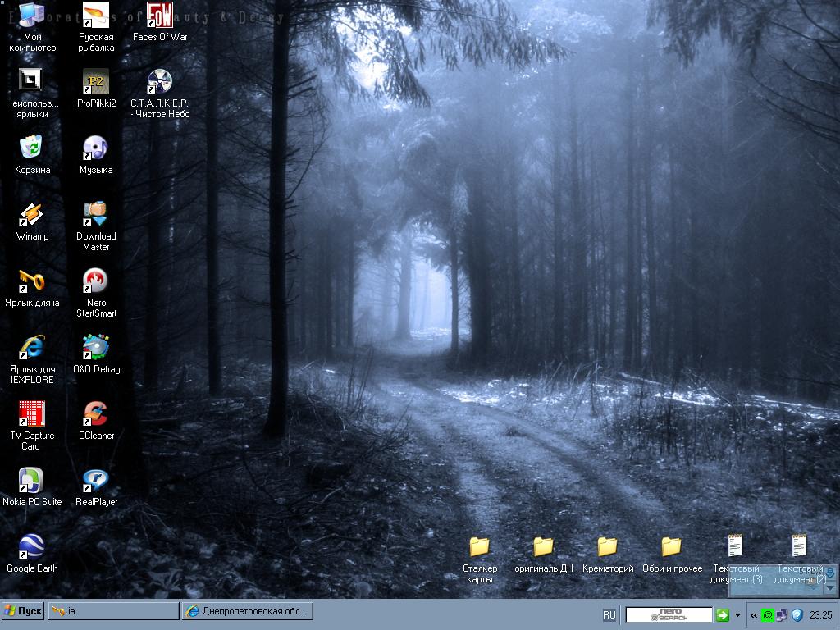Click the Пуск start button
The image size is (840, 630).
pos(23,611)
